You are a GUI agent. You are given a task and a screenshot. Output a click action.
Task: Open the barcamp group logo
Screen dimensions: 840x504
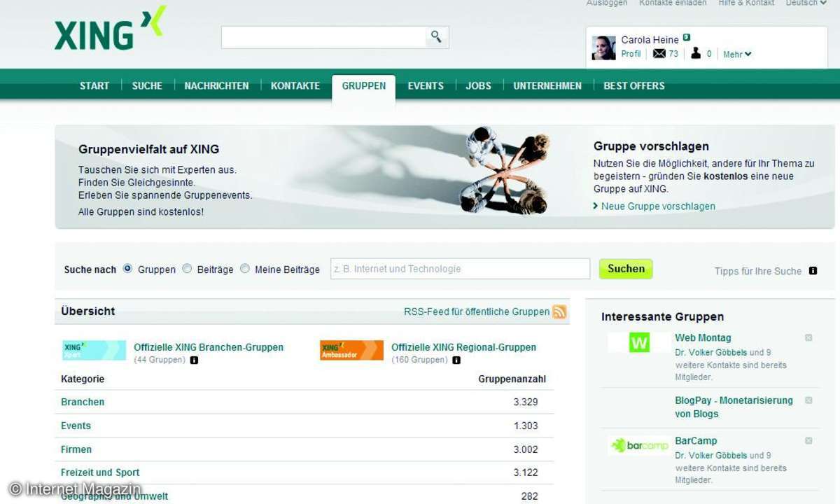(639, 445)
